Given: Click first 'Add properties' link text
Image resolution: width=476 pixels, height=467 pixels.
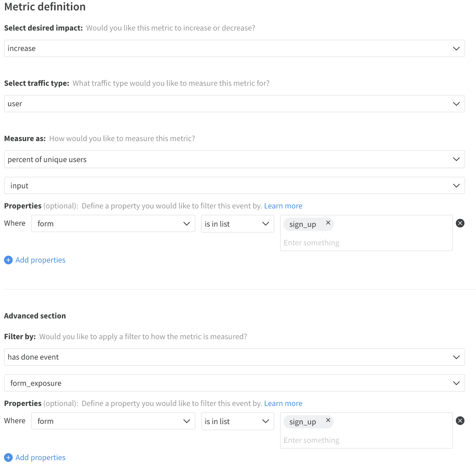Looking at the screenshot, I should click(40, 260).
